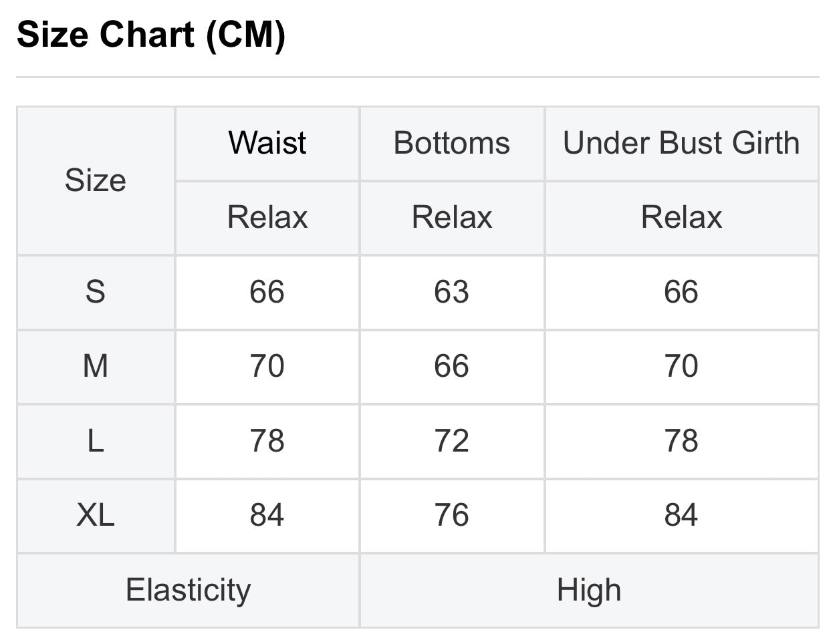Click the Relax label under Waist

click(x=267, y=218)
